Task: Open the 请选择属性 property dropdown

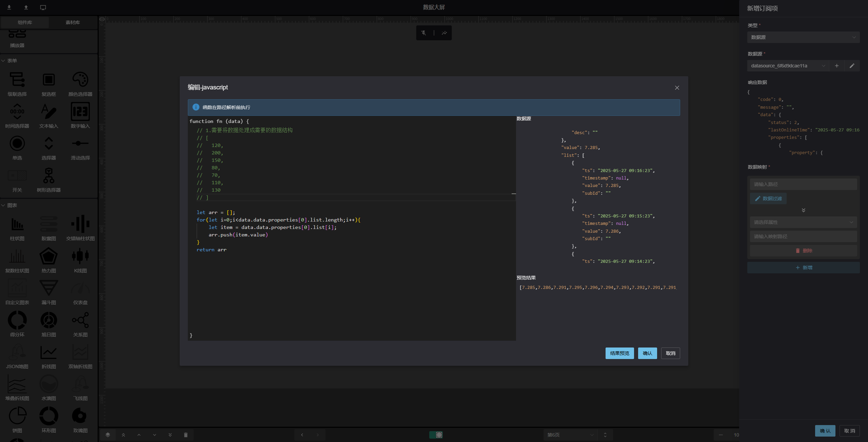Action: [803, 222]
